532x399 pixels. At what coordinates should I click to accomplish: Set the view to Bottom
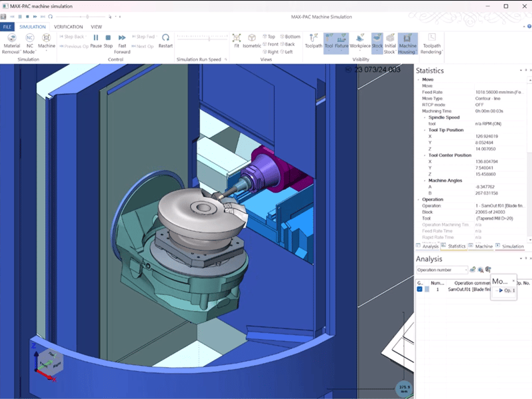[x=290, y=37]
